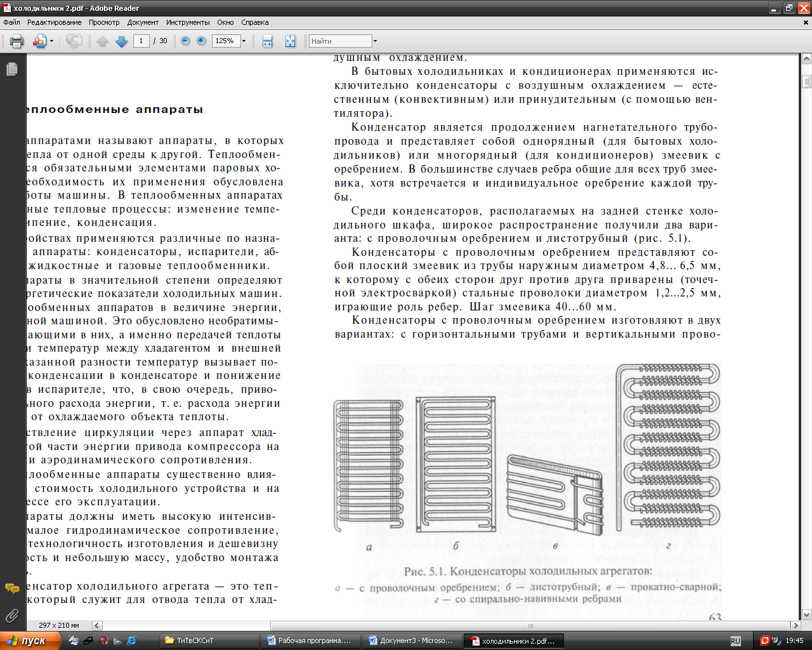
Task: Click the vertical scrollbar up arrow
Action: 807,59
